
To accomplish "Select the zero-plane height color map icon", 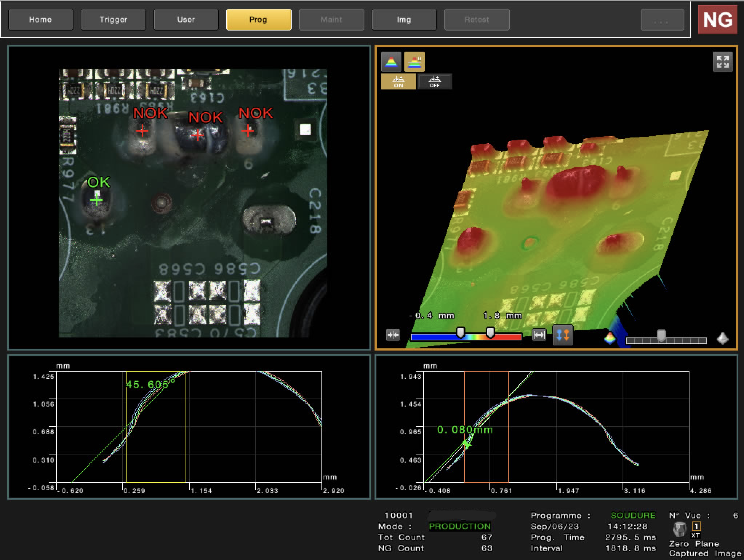I will coord(414,61).
